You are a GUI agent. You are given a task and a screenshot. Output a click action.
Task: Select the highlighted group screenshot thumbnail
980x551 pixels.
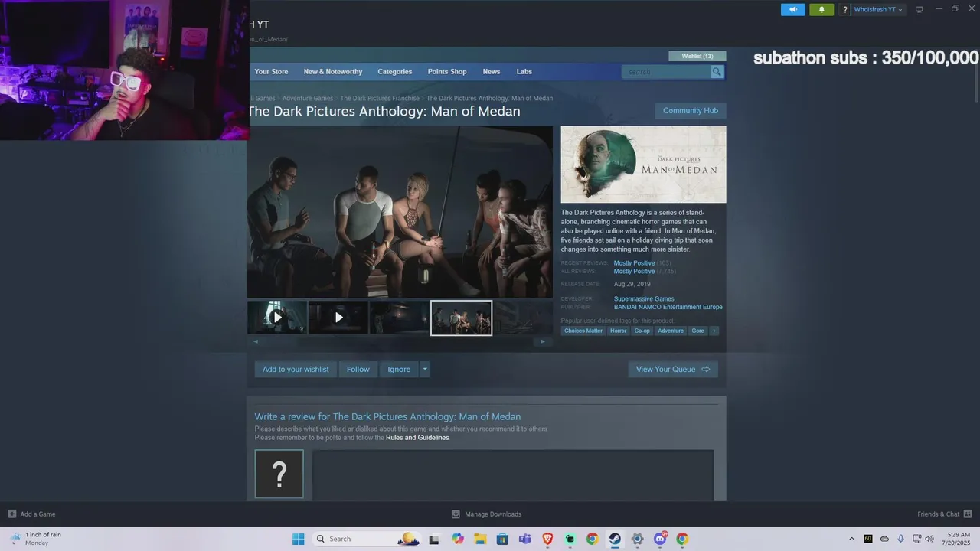(461, 317)
